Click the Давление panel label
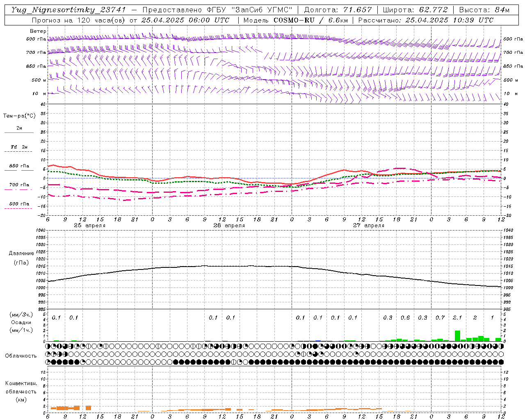This screenshot has height=420, width=525. click(21, 253)
